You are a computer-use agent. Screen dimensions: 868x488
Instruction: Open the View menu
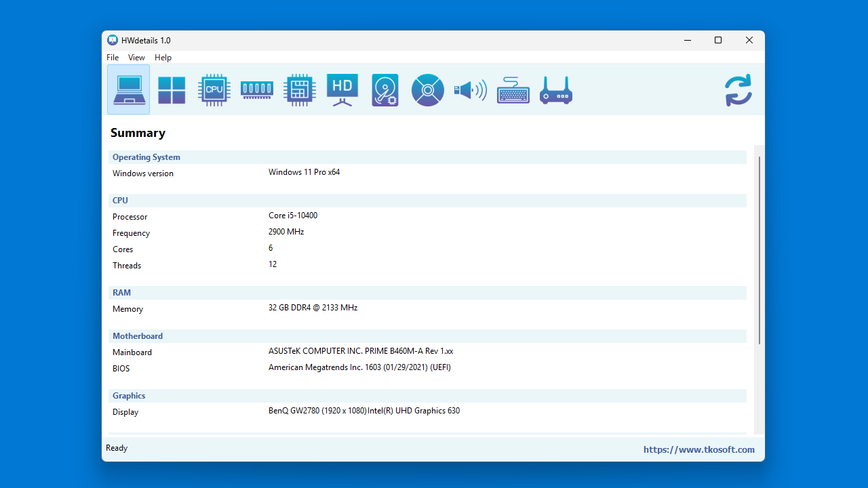click(136, 58)
